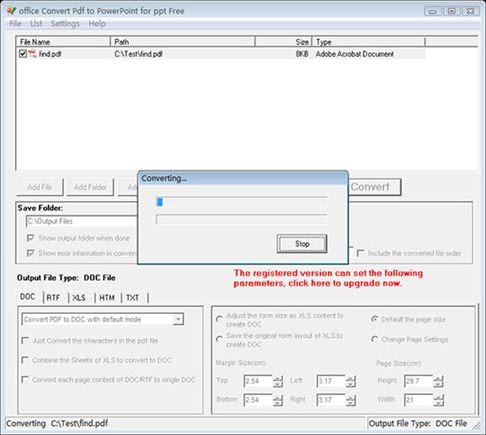Select Change Page Settings option

(x=374, y=339)
